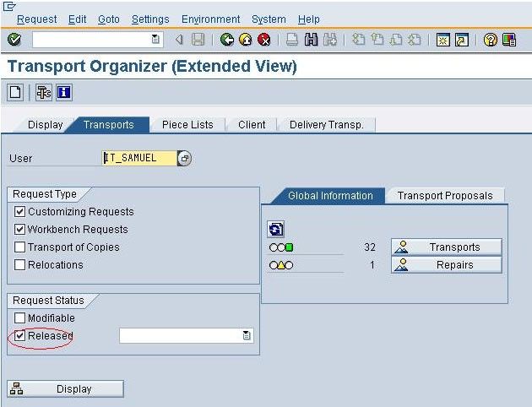Click the Find binoculars icon
This screenshot has width=532, height=407.
[x=311, y=40]
